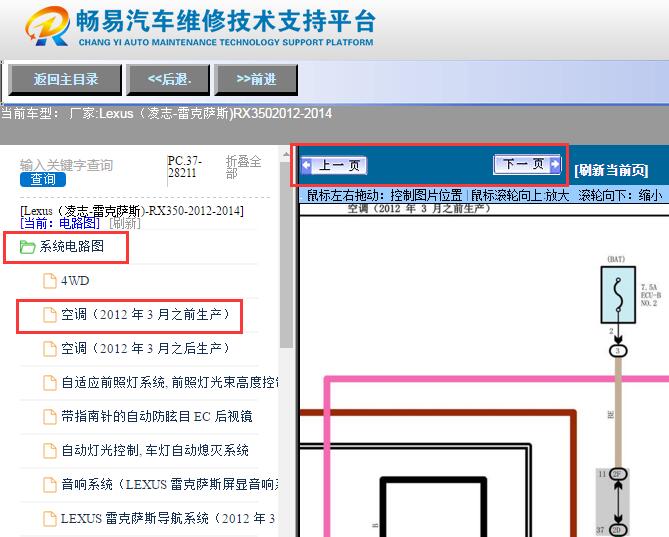
Task: Click the 刷新 link in the sidebar
Action: (x=125, y=223)
